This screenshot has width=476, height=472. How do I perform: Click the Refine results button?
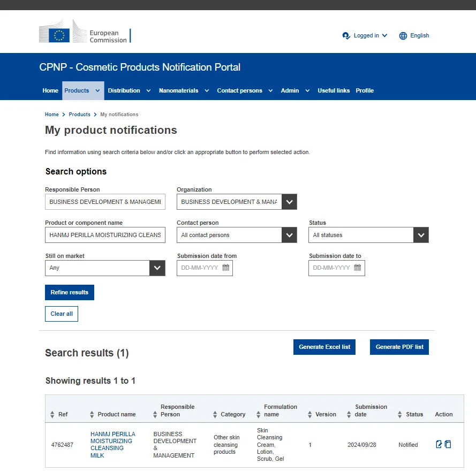click(x=70, y=292)
